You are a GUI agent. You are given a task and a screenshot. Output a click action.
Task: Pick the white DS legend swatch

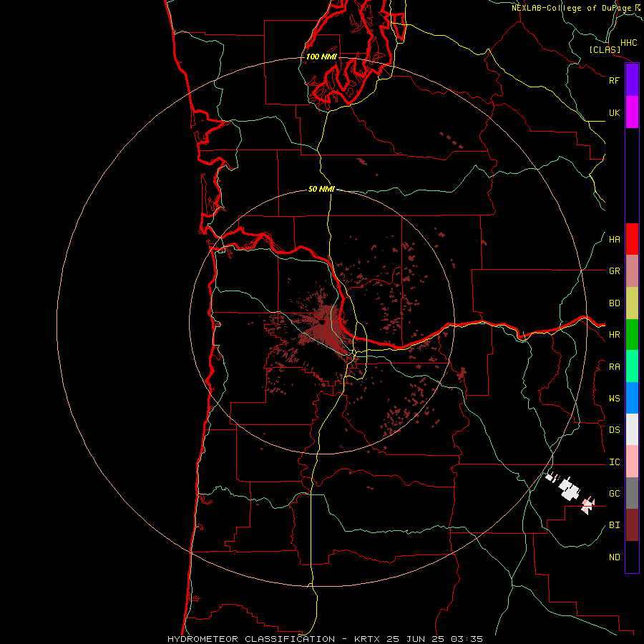pos(632,429)
